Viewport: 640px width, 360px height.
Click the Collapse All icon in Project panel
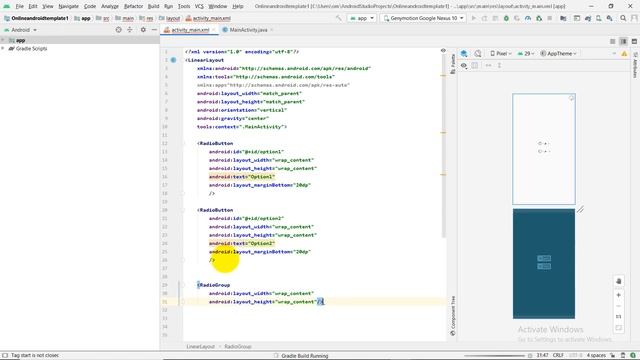pyautogui.click(x=130, y=30)
